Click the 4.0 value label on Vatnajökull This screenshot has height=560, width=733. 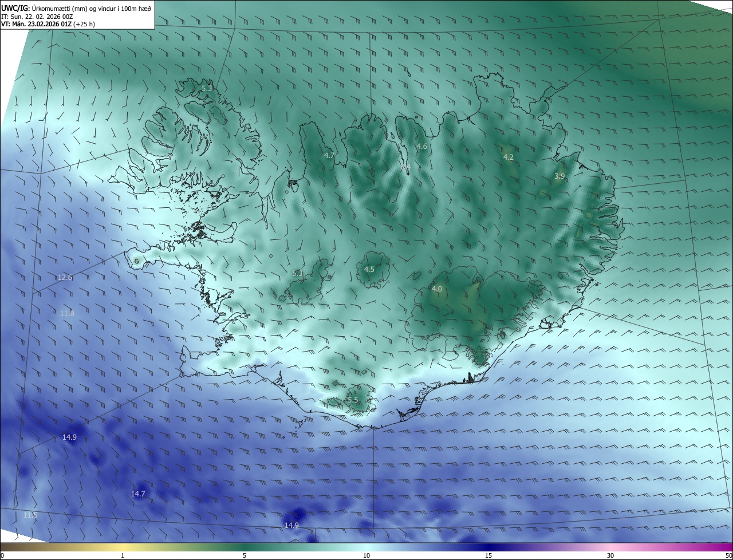click(437, 289)
